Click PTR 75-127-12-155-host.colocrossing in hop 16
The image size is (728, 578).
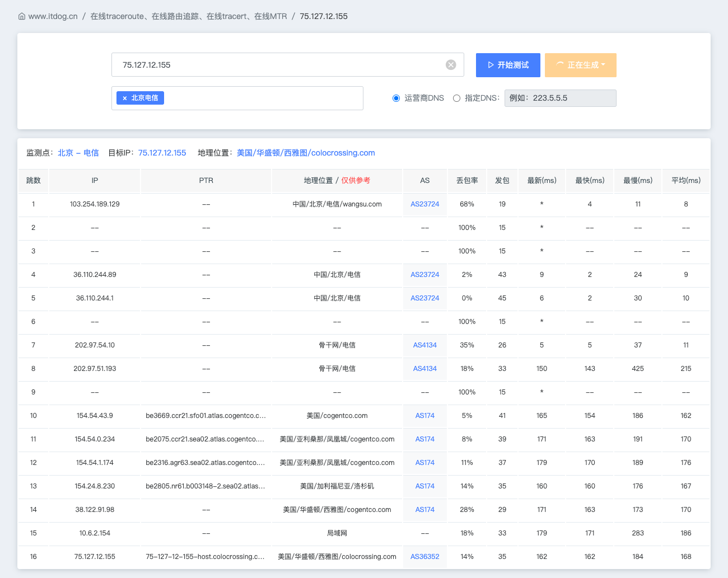(205, 557)
